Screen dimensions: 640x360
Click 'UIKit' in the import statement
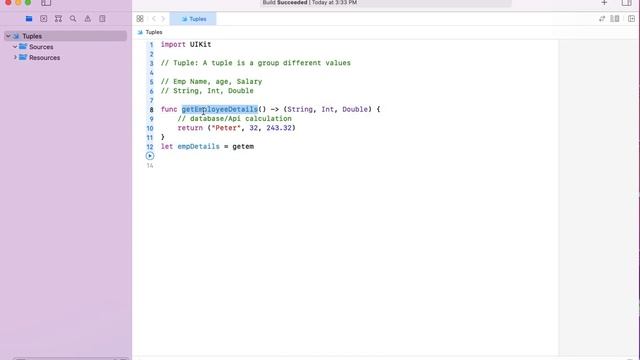pos(200,44)
